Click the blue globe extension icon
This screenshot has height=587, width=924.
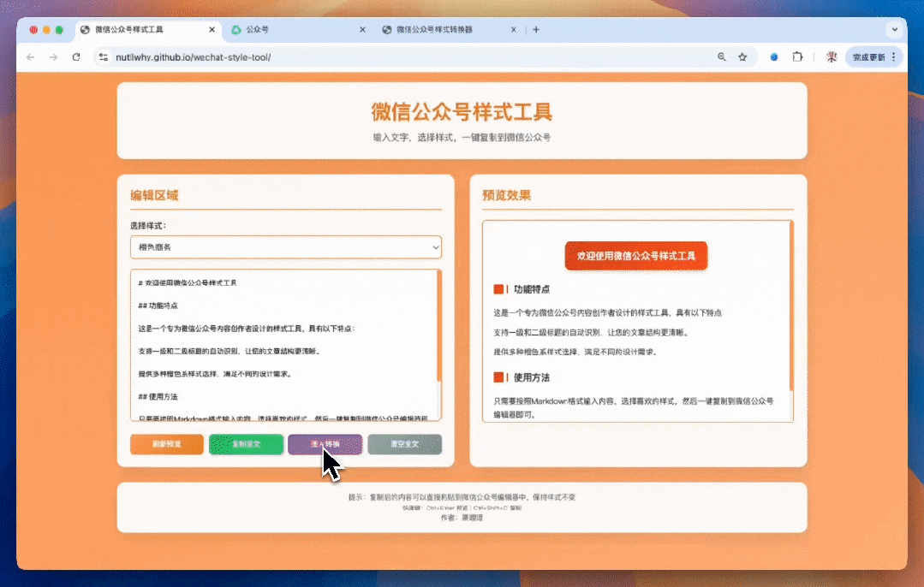[x=774, y=57]
